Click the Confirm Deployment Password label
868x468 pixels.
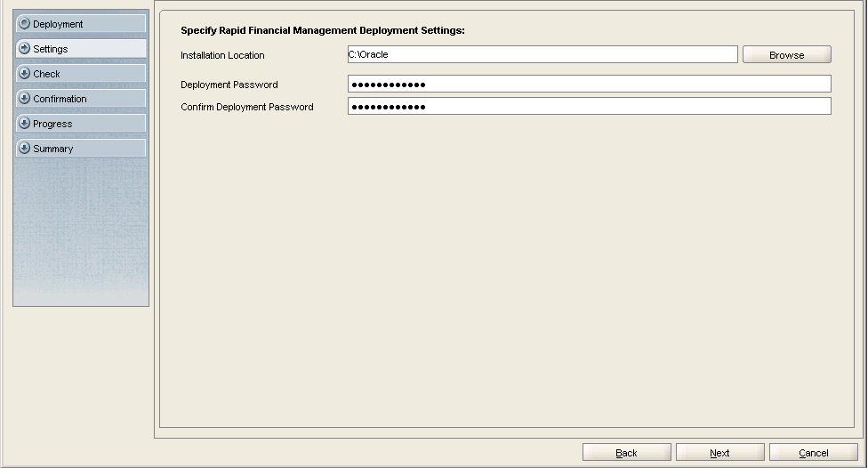click(x=247, y=107)
